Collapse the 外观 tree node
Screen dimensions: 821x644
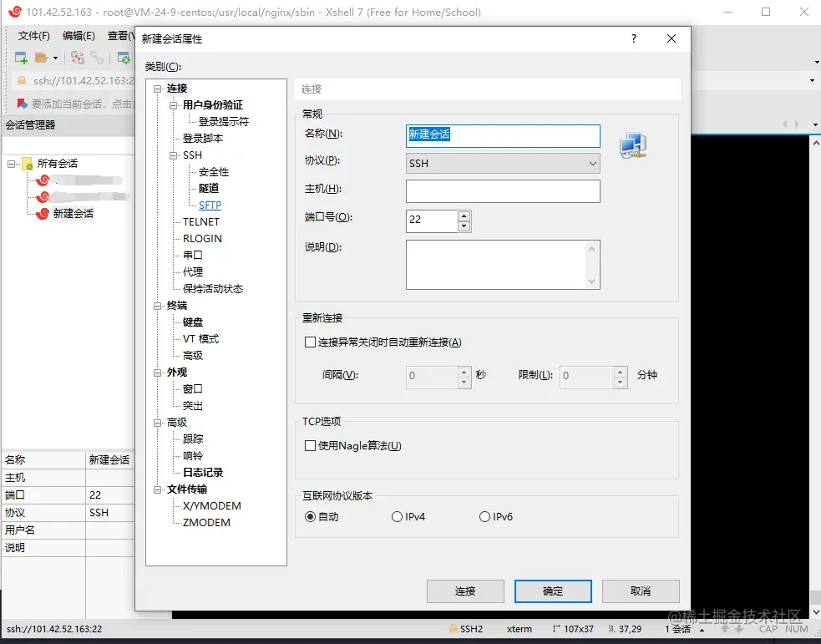click(x=157, y=373)
